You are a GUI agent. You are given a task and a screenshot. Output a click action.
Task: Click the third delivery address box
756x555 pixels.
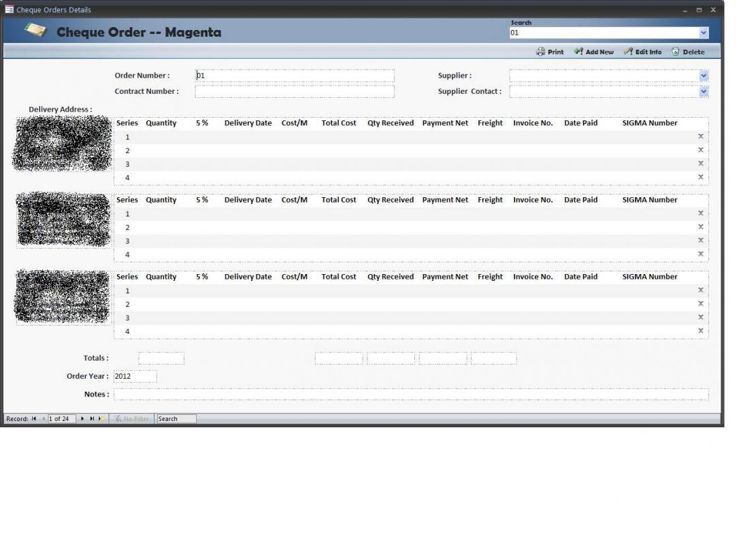pyautogui.click(x=63, y=297)
